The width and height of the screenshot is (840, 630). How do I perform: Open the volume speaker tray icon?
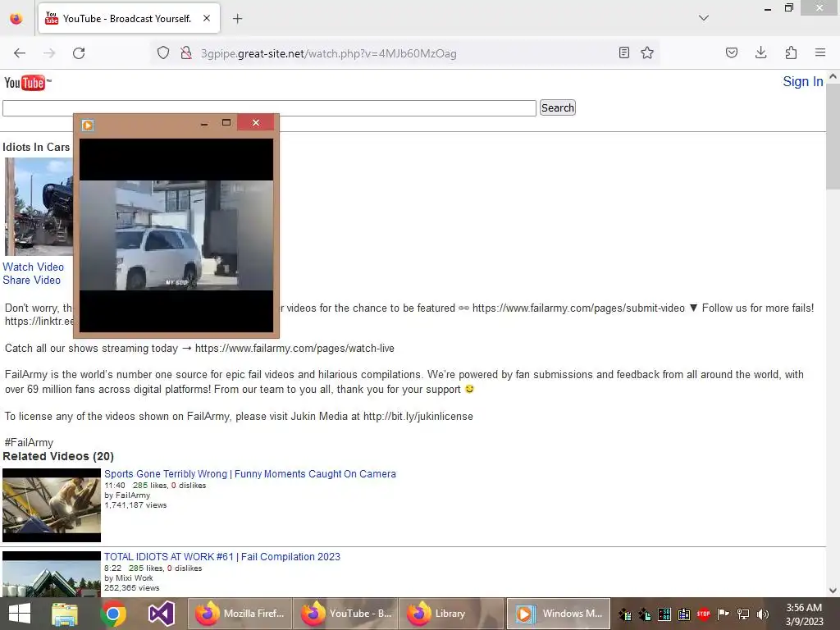pos(763,614)
